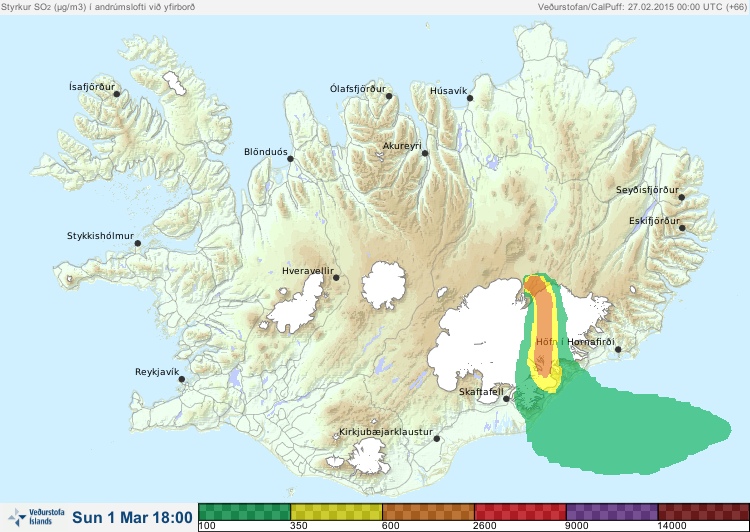Viewport: 750px width, 532px height.
Task: Click the 'Blönduós' label
Action: pyautogui.click(x=266, y=152)
